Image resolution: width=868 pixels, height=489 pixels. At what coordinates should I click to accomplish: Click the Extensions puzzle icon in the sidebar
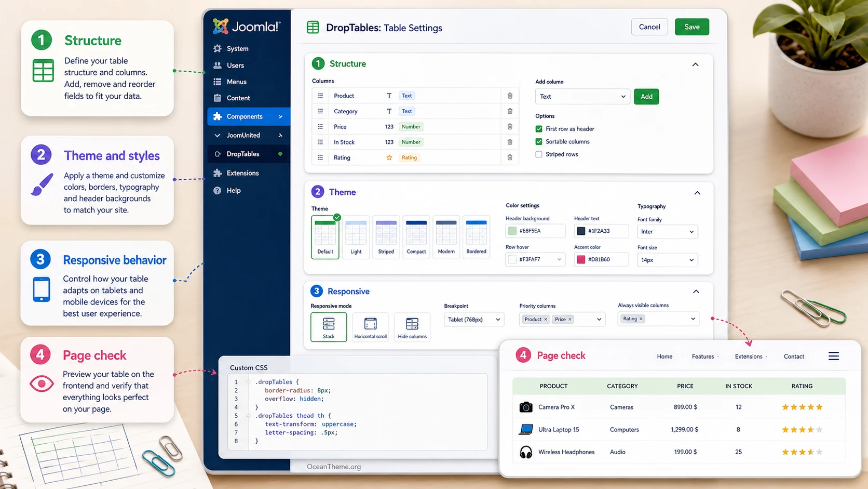pos(218,173)
